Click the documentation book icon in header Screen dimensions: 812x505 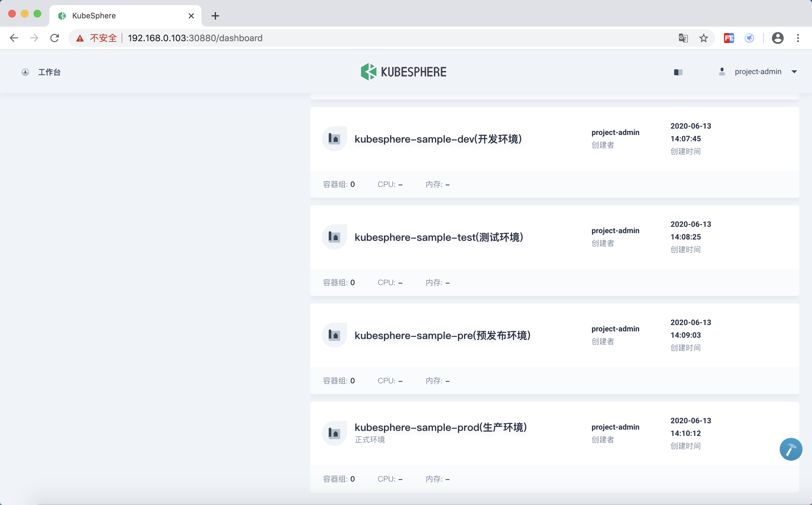tap(678, 72)
